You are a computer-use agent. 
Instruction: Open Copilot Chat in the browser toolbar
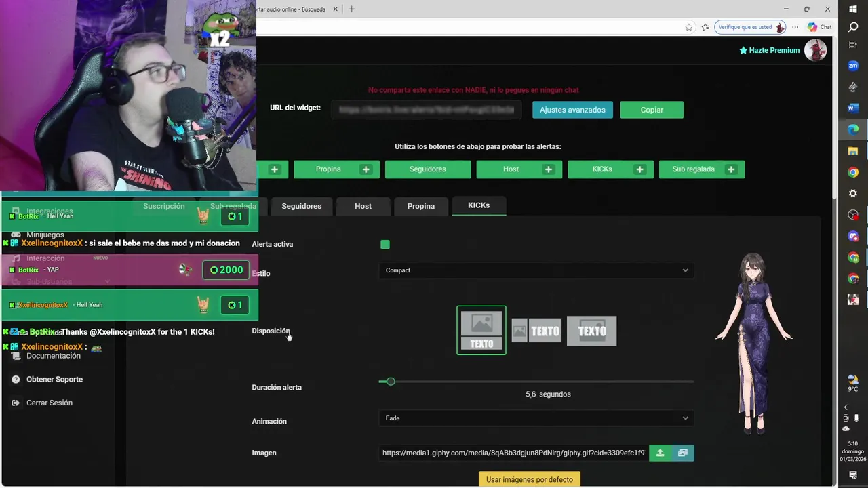820,27
